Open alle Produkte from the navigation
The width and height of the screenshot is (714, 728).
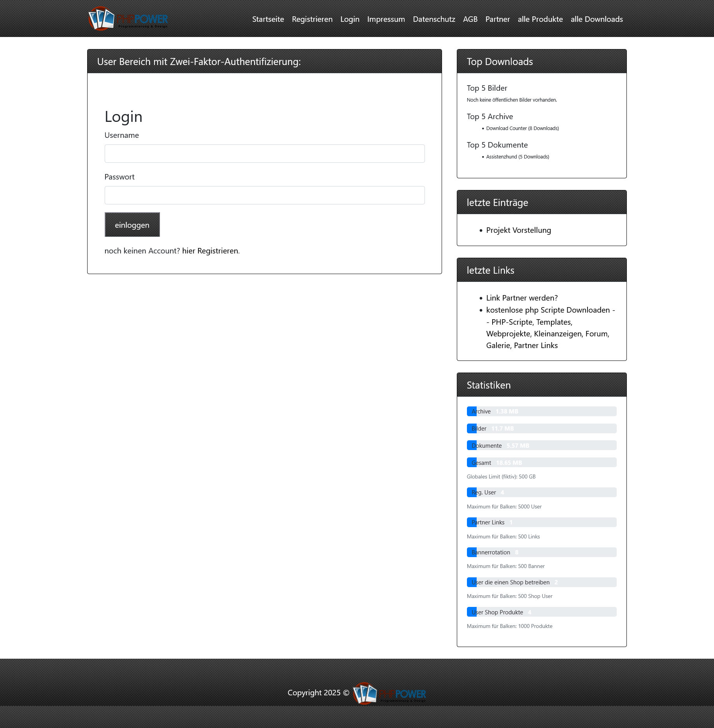[x=540, y=19]
